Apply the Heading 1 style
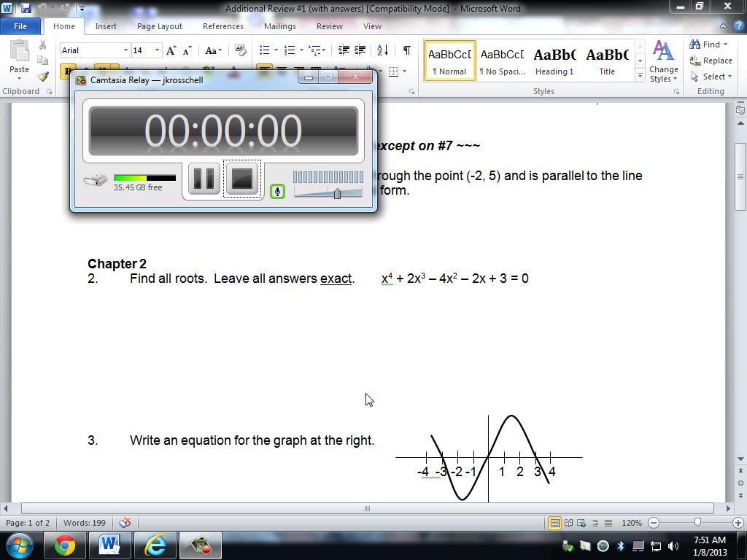Screen dimensions: 747x560 point(554,61)
